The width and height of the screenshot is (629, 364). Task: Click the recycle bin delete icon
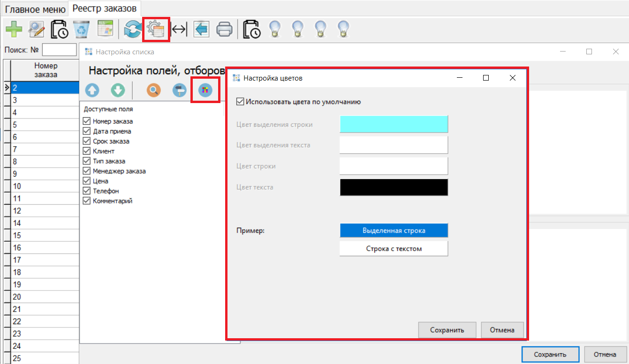(x=83, y=30)
